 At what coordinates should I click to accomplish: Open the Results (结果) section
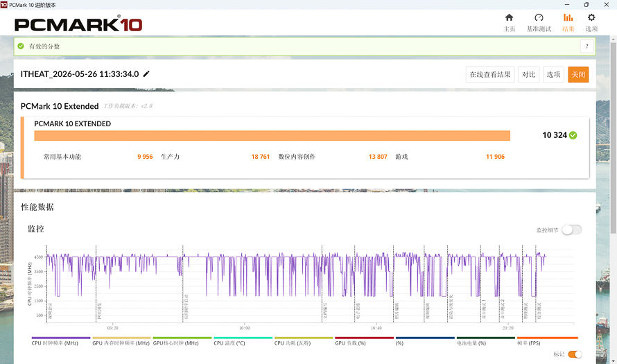click(568, 22)
